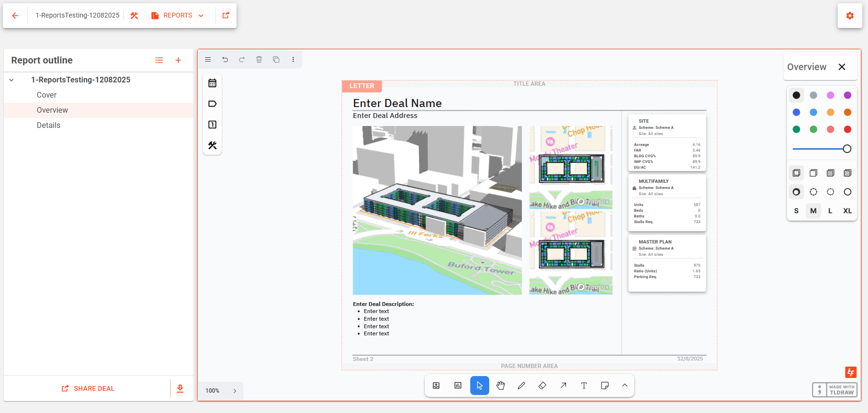Activate the Sticky note tool
868x413 pixels.
(605, 386)
